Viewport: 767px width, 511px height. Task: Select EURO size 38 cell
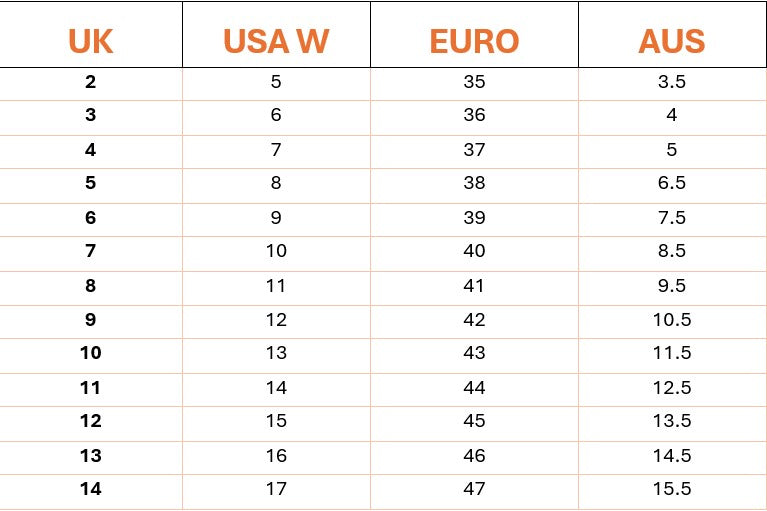point(474,183)
